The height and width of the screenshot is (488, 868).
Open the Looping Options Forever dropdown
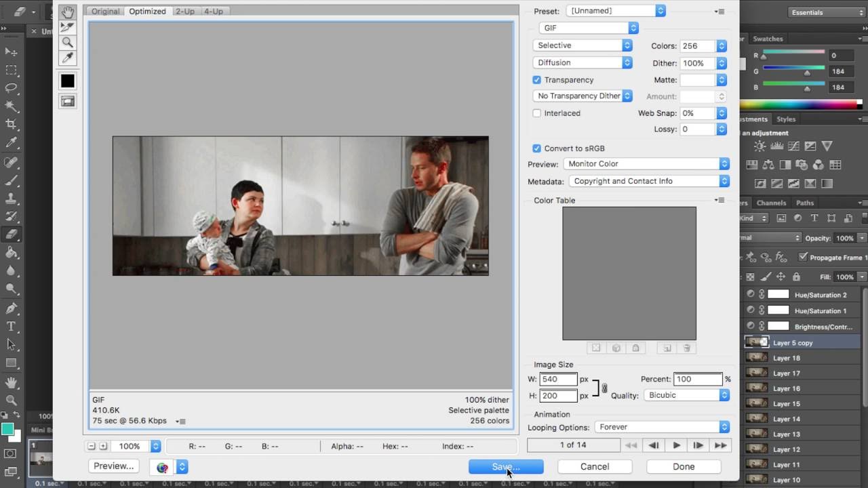click(662, 427)
